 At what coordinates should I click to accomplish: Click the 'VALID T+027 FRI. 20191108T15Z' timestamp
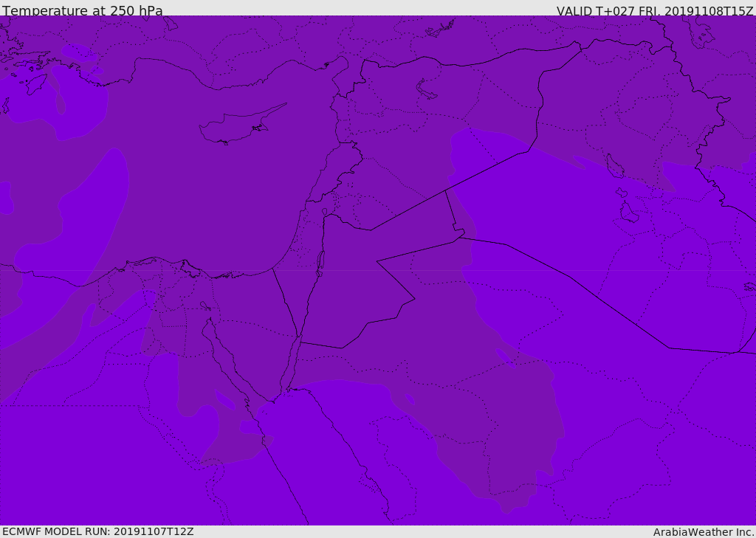655,10
